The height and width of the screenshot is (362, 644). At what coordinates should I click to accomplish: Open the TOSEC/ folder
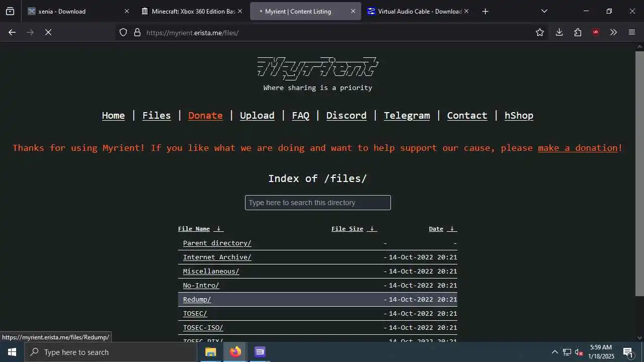[195, 313]
